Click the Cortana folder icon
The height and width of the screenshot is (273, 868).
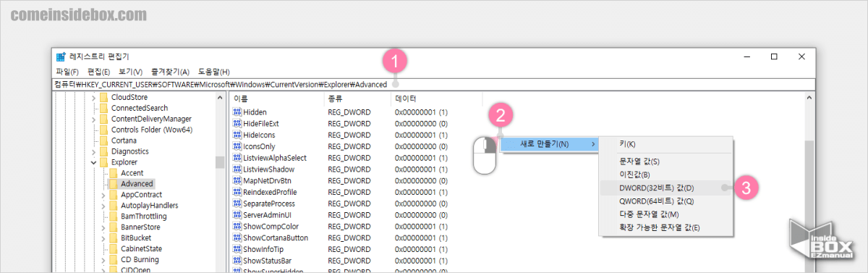tap(103, 140)
